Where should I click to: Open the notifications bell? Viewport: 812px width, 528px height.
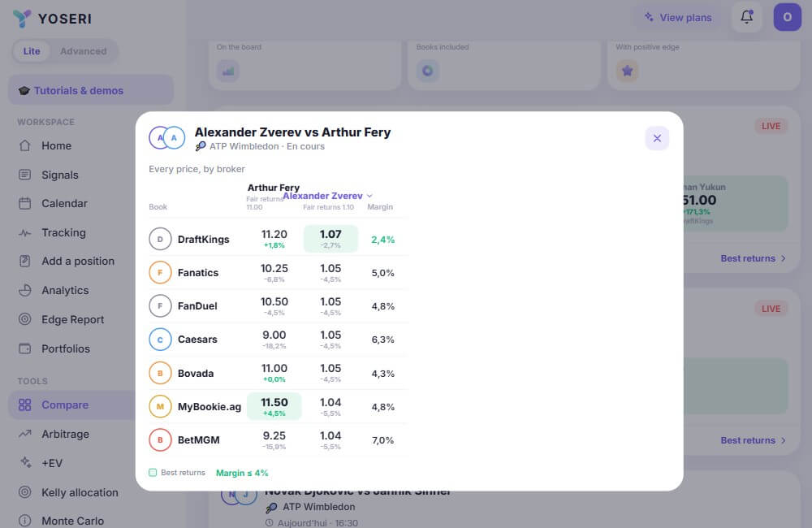[x=746, y=17]
